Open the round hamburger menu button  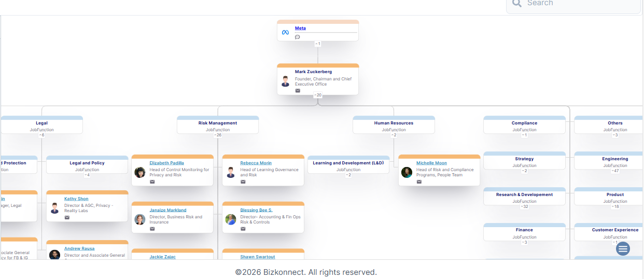pos(623,248)
